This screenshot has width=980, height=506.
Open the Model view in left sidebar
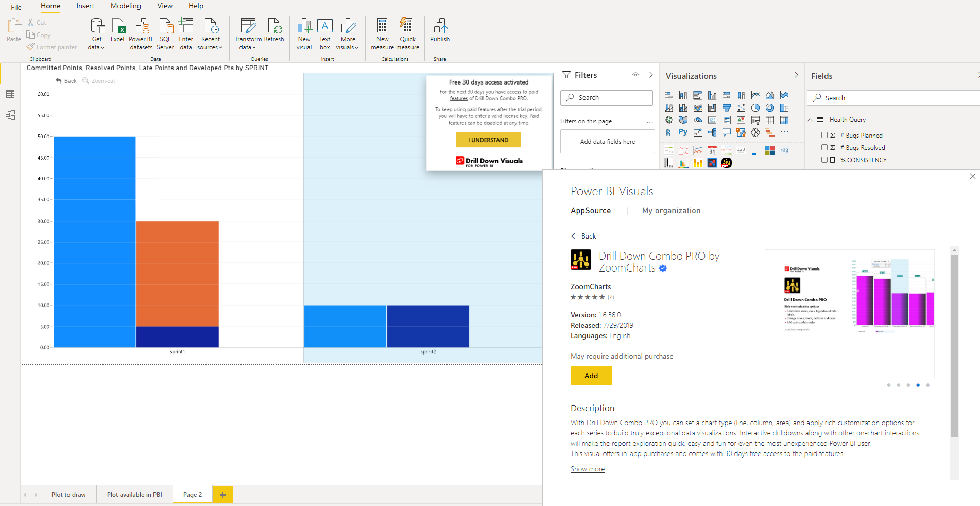(10, 115)
